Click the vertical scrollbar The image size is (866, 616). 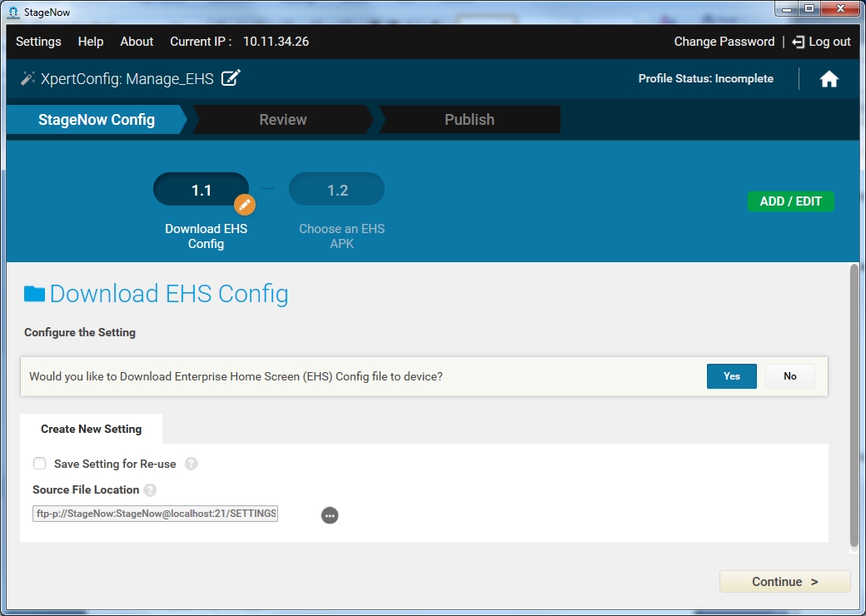click(x=854, y=408)
